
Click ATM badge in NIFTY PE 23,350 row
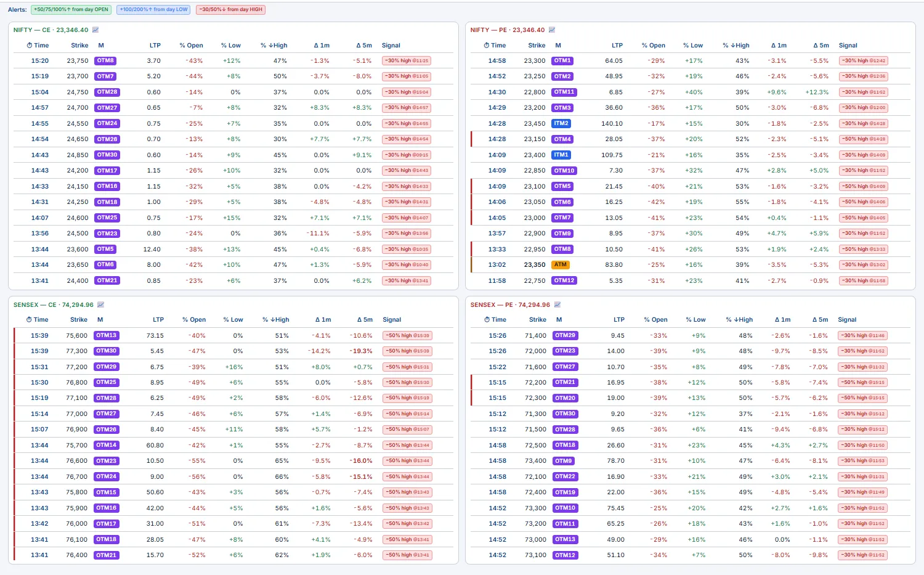click(x=561, y=264)
